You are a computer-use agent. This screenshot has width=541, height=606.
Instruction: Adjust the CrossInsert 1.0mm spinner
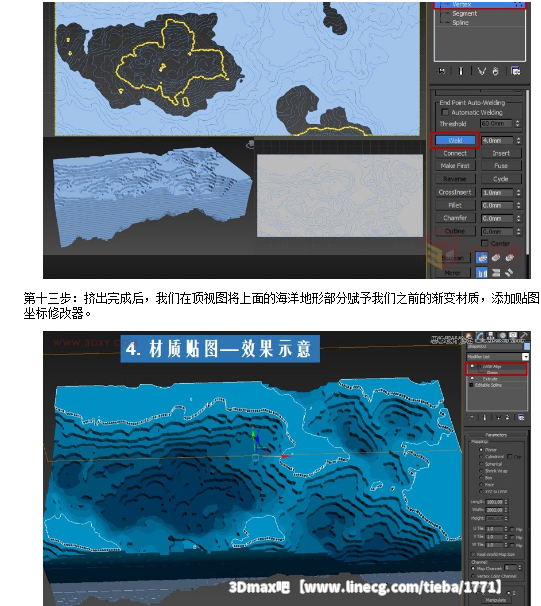[x=518, y=192]
